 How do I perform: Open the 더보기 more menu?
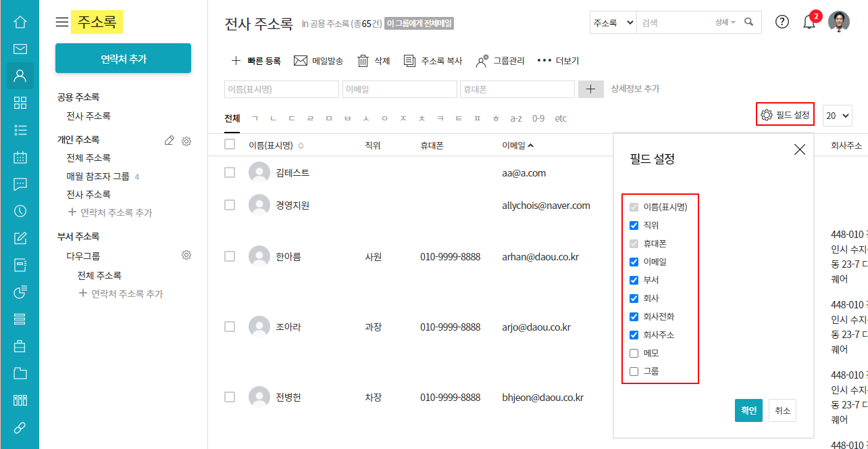tap(558, 61)
